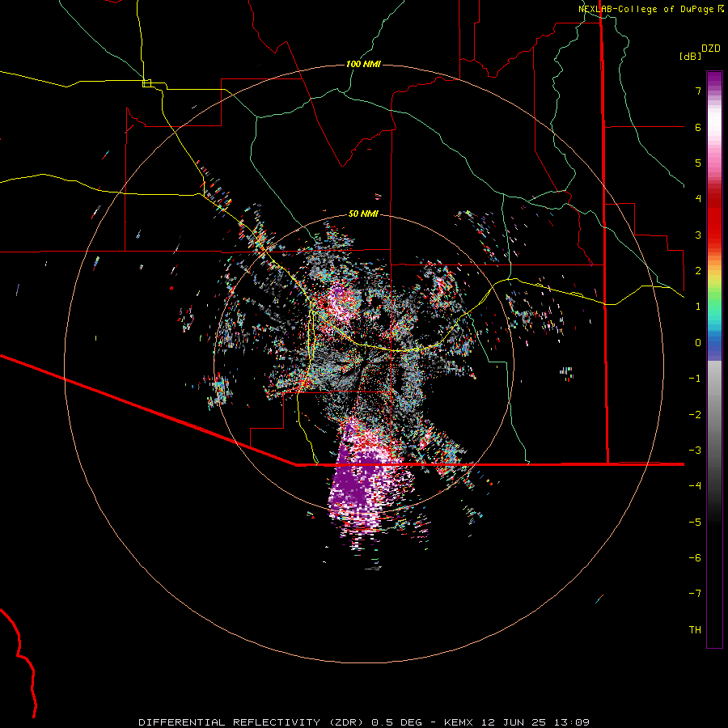Viewport: 728px width, 728px height.
Task: Click the 5 dB label on color scale
Action: coord(698,163)
